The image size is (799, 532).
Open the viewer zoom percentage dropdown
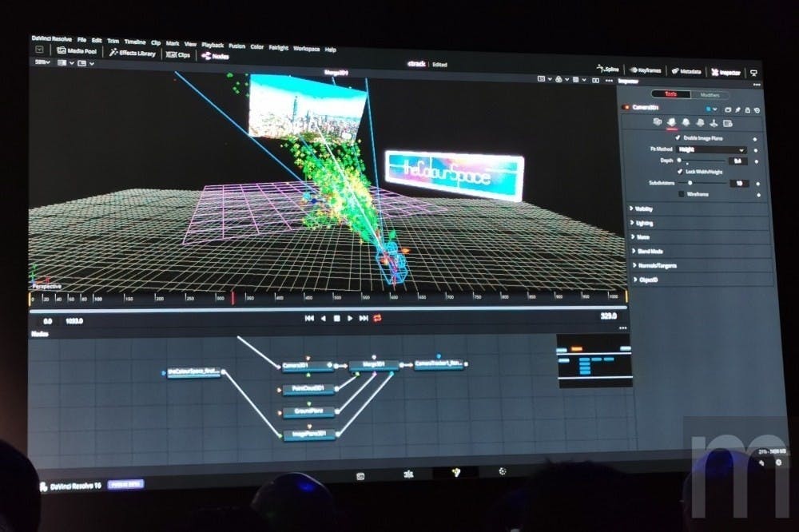point(42,62)
